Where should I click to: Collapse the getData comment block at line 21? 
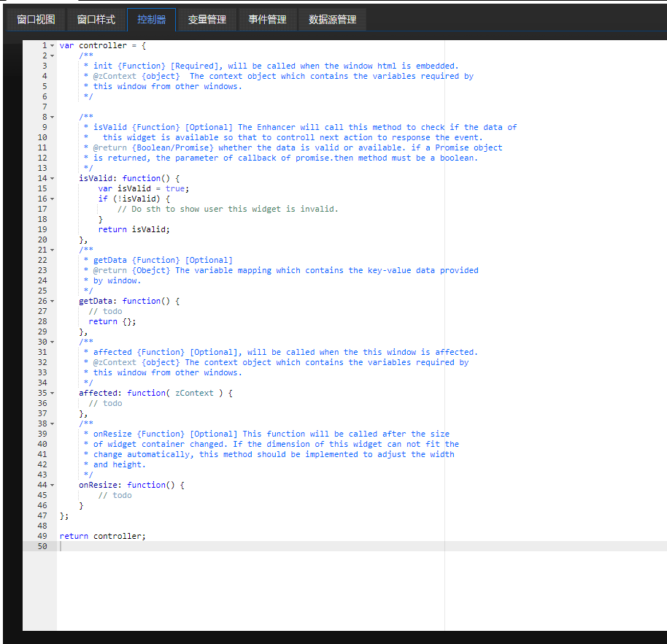pyautogui.click(x=53, y=250)
